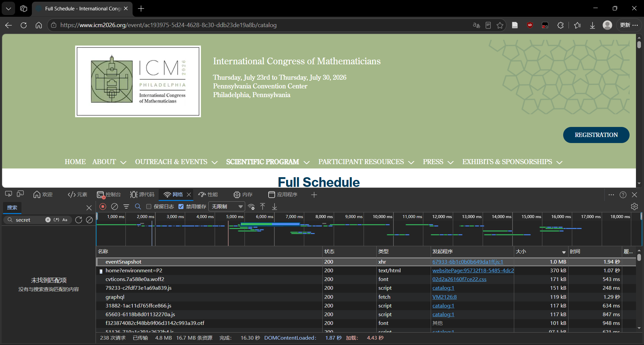The image size is (644, 345).
Task: Open the Console tab
Action: (109, 195)
